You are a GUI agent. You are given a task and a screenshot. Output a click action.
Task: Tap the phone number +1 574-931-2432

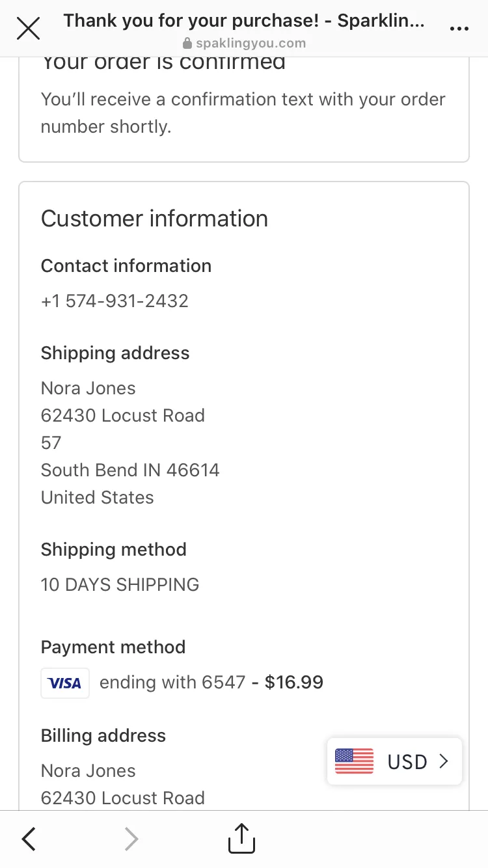[115, 301]
